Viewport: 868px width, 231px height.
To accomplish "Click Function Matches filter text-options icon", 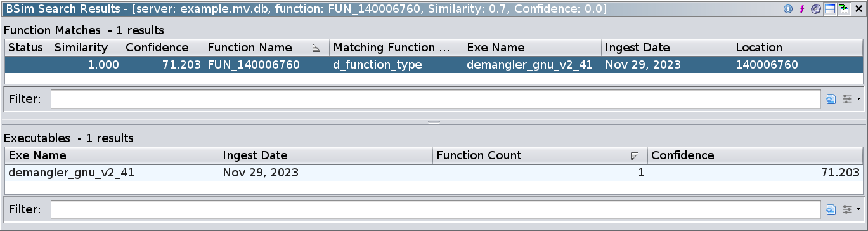I will tap(831, 99).
